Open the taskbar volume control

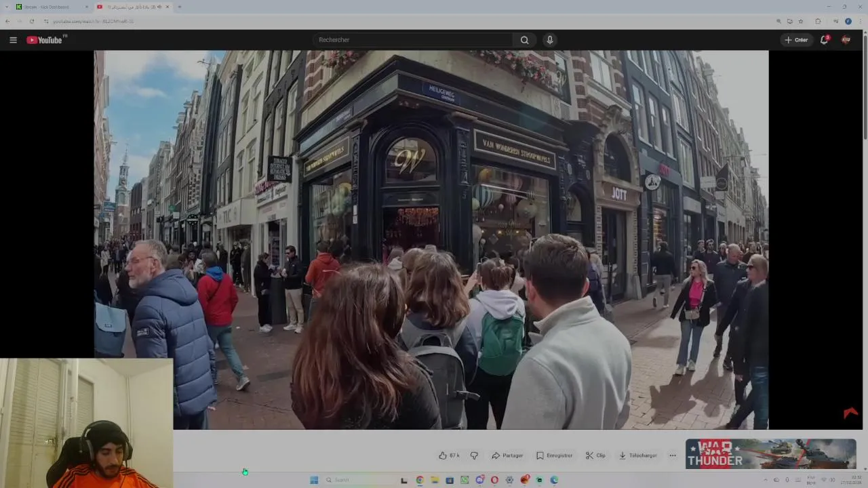tap(833, 480)
